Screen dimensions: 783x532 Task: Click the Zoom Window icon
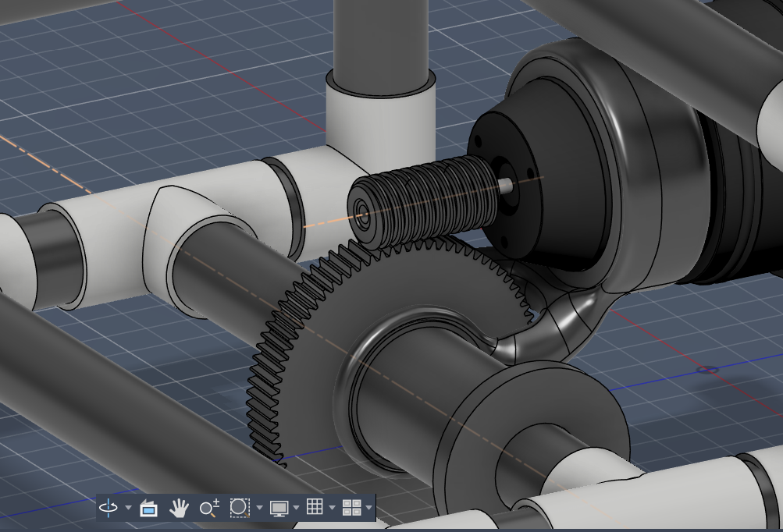click(239, 508)
